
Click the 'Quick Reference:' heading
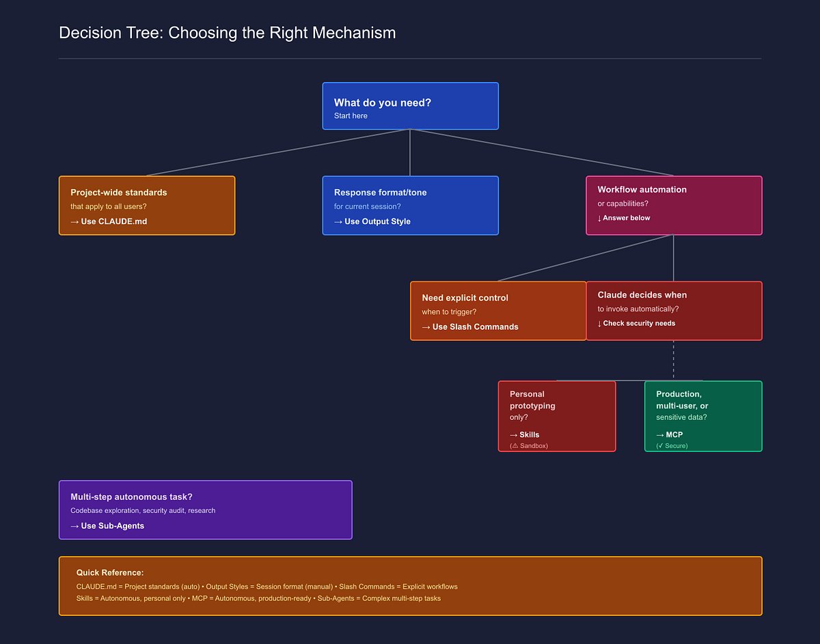[110, 572]
